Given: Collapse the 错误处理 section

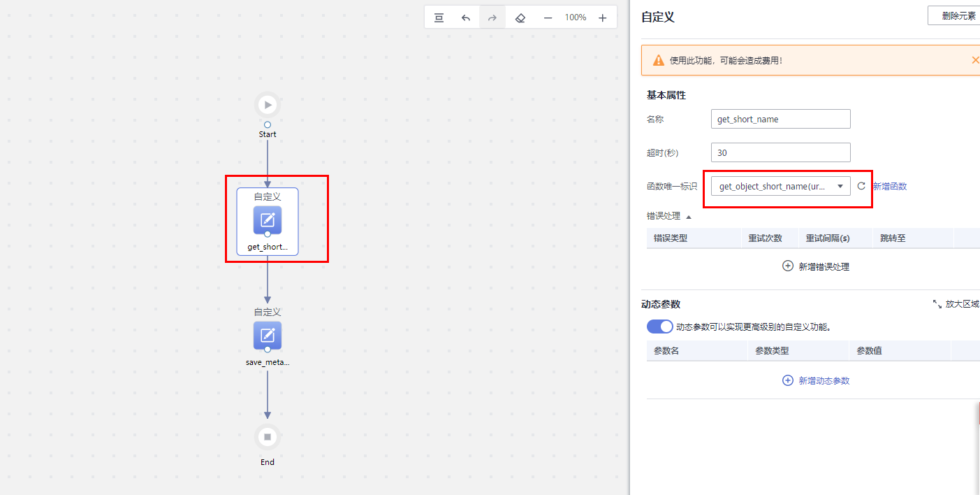Looking at the screenshot, I should (688, 216).
